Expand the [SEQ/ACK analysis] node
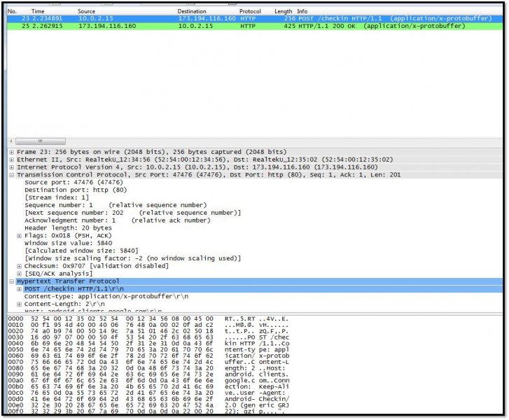The width and height of the screenshot is (509, 420). click(x=19, y=274)
